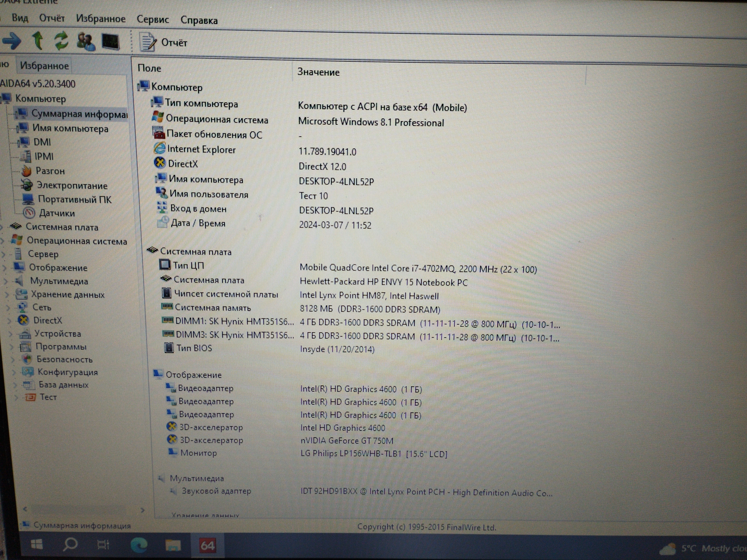Open the Windows Start menu
Screen dimensions: 747x560
click(37, 544)
